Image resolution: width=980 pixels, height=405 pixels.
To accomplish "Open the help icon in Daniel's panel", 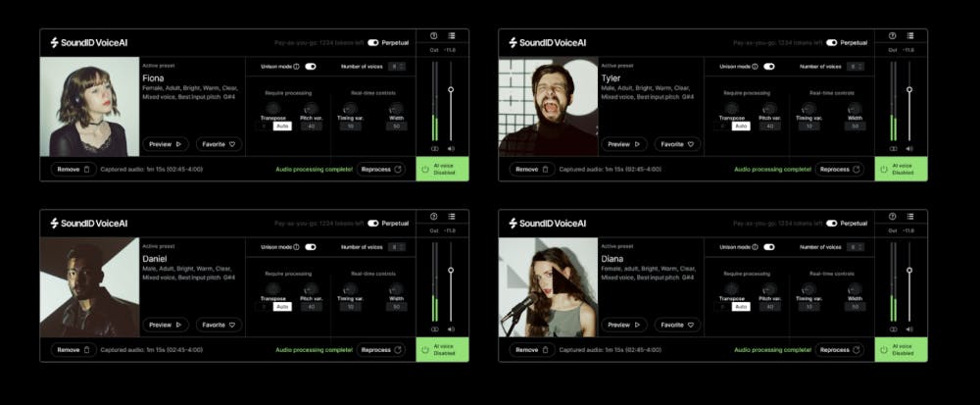I will point(434,216).
